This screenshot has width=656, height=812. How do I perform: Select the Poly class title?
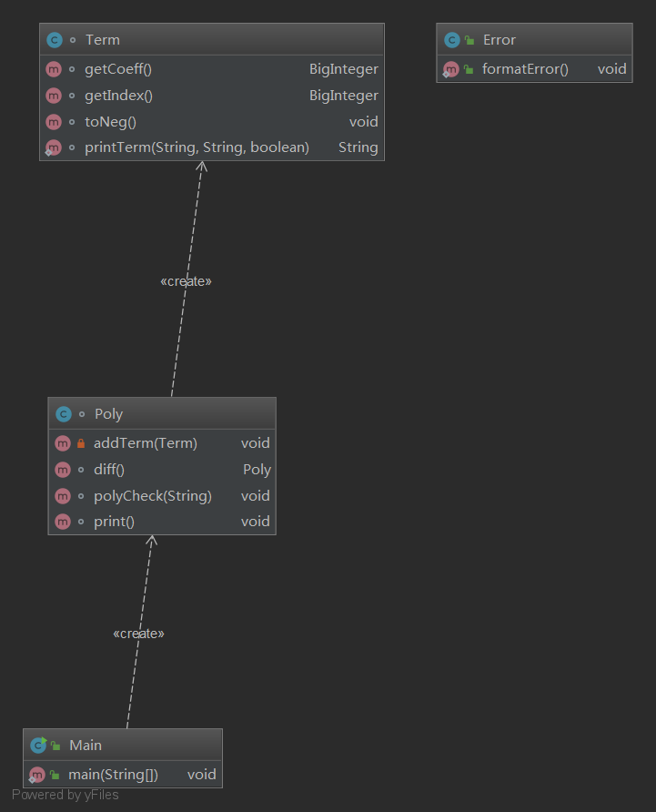(x=108, y=414)
